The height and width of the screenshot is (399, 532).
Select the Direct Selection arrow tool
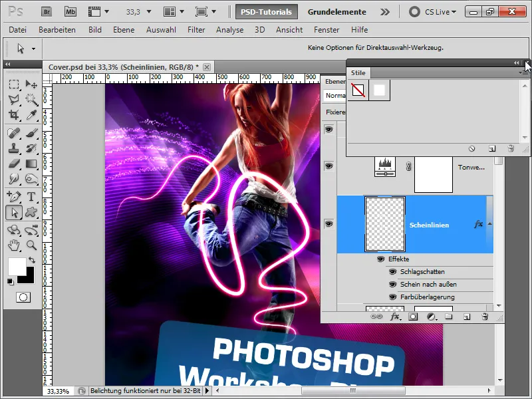[x=14, y=213]
